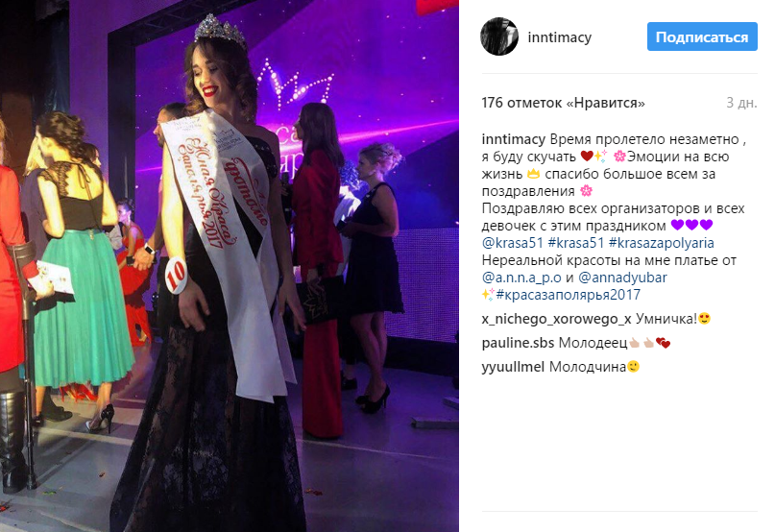This screenshot has width=775, height=532.
Task: Open the 3 дн. post timestamp
Action: [x=741, y=103]
